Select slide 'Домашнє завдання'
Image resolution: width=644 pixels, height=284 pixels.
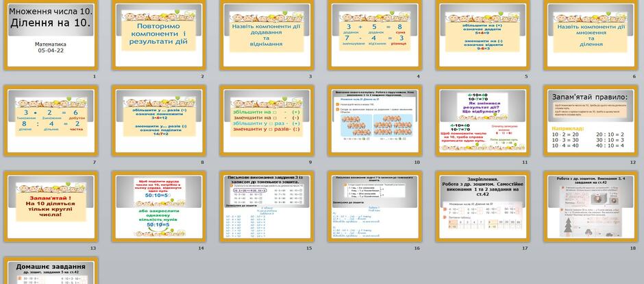(x=51, y=271)
